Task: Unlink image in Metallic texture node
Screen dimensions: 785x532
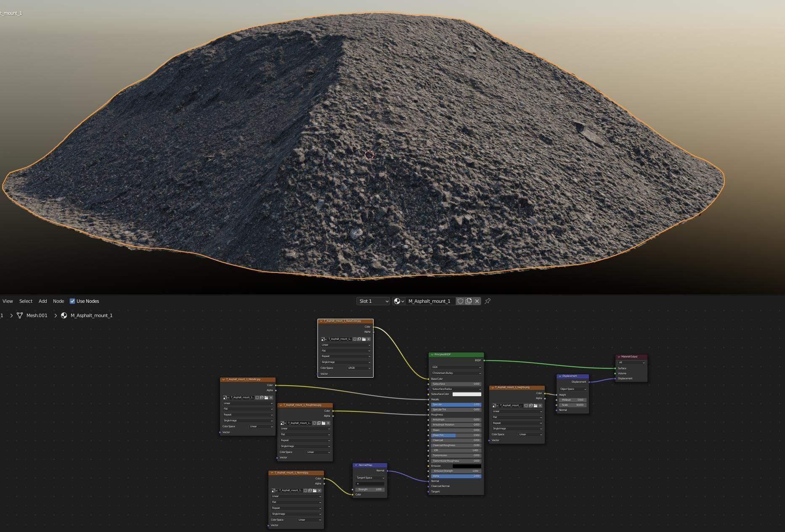Action: coord(271,397)
